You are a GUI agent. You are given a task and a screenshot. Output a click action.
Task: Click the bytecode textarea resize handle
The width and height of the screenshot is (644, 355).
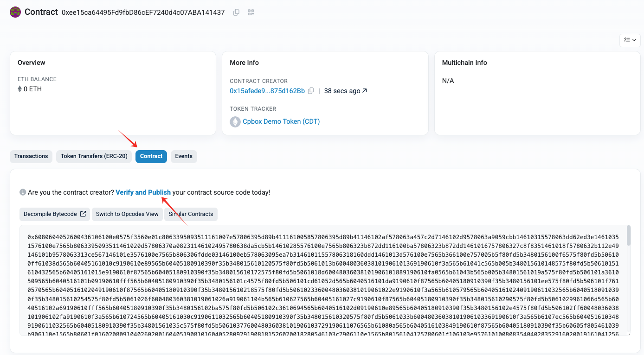point(628,334)
